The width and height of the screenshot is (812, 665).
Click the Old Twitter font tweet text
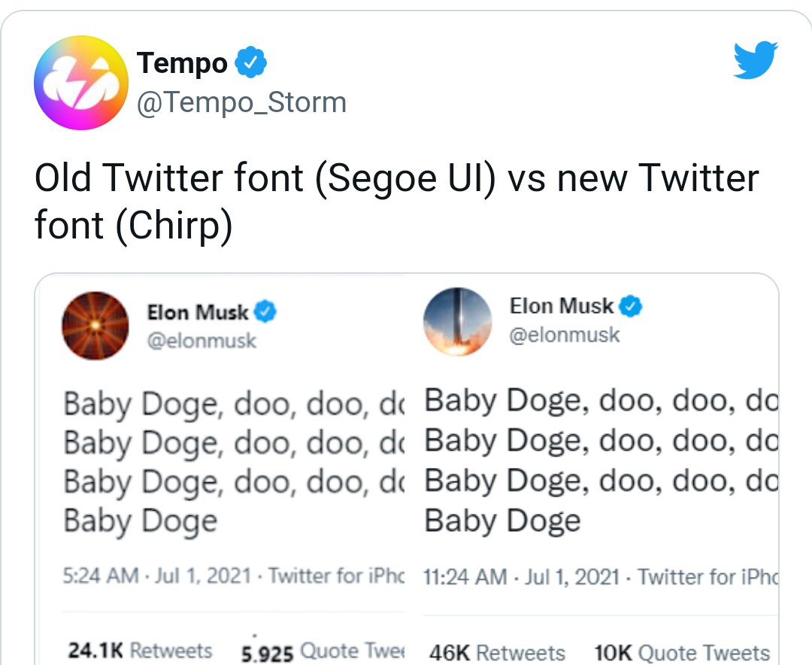[x=397, y=202]
